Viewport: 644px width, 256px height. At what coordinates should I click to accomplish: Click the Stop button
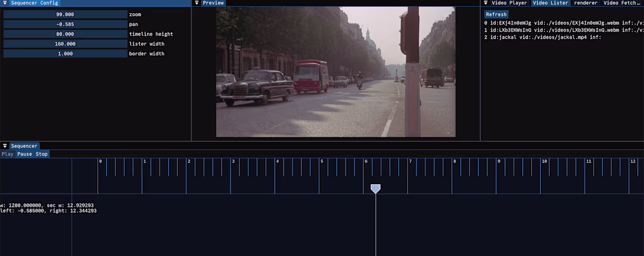tap(42, 154)
